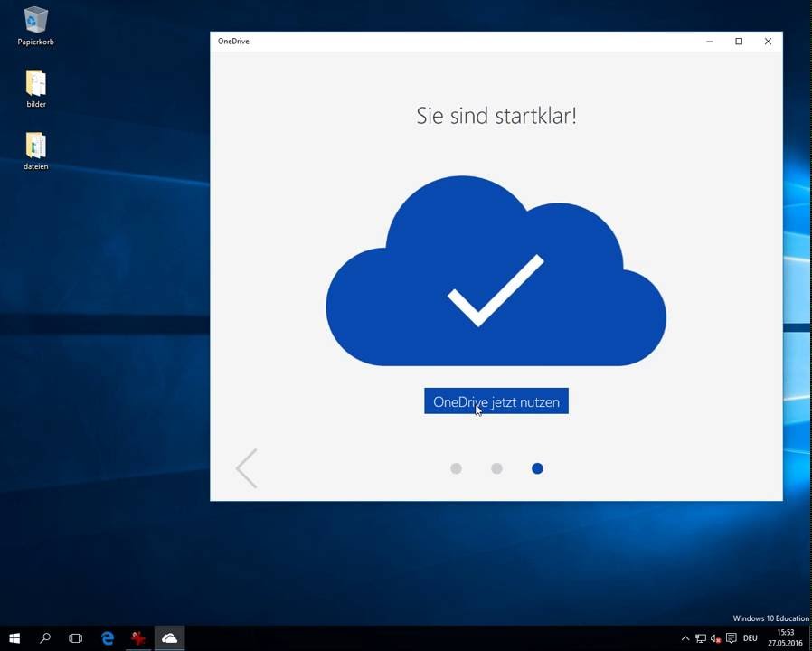Open the muted volume tray icon

tap(715, 638)
